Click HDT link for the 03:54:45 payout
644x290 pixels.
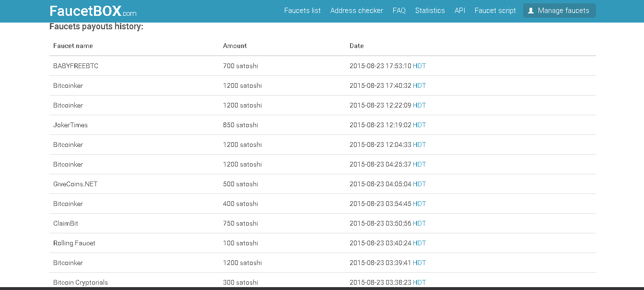[x=419, y=204]
